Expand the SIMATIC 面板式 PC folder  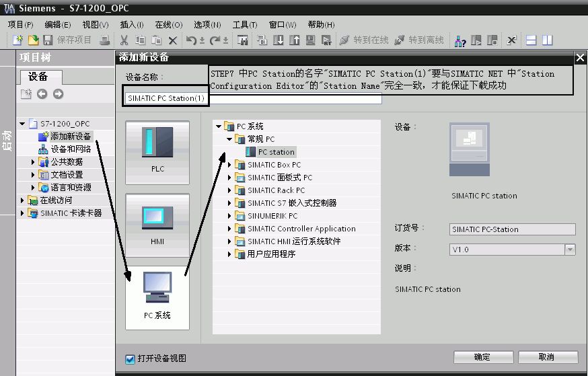[229, 178]
